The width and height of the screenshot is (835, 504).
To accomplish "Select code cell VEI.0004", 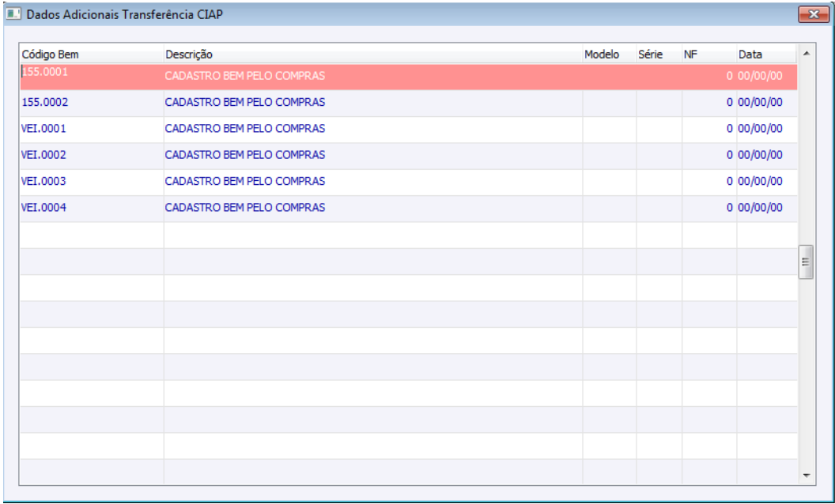I will click(92, 208).
